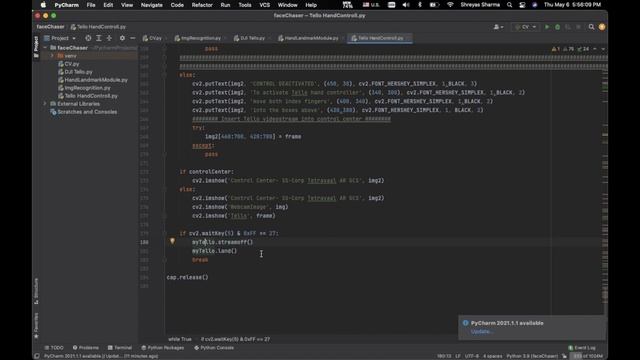This screenshot has width=640, height=360.
Task: Open the Favorites vertical tool window tab
Action: 36,325
